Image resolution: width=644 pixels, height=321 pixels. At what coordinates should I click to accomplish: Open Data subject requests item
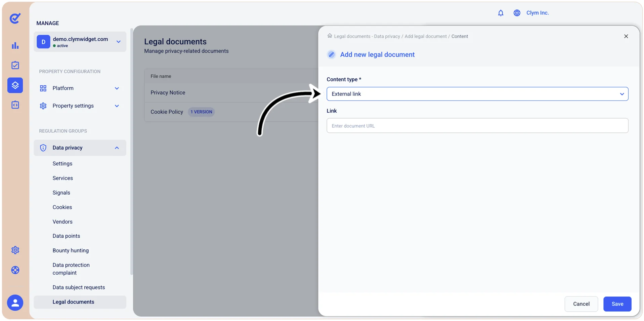[79, 287]
